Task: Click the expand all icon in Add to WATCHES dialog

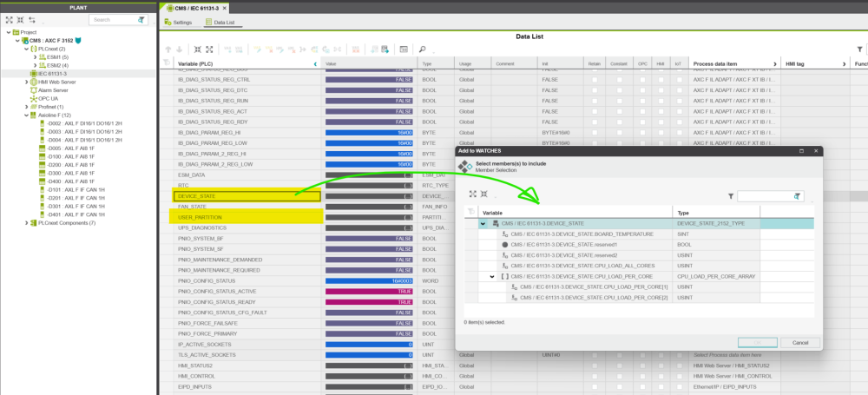Action: [x=473, y=194]
